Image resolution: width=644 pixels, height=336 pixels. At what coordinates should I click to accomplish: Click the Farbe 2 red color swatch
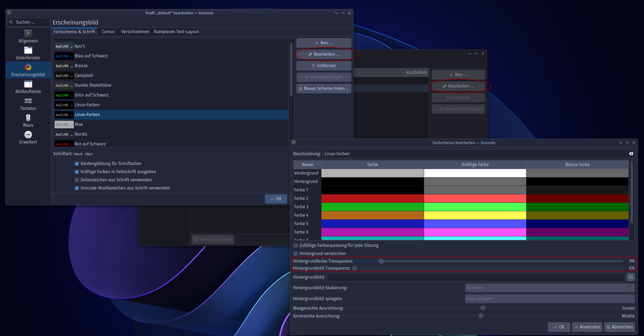tap(372, 198)
